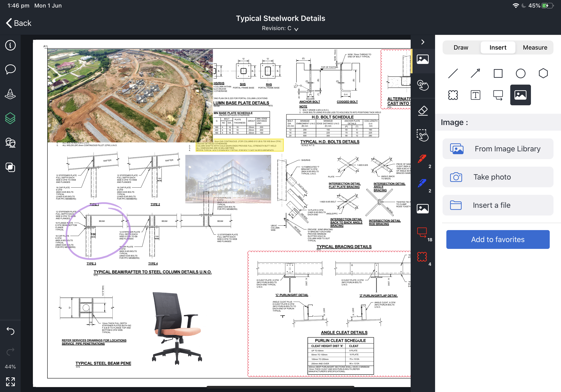Screen dimensions: 561x392
Task: Collapse the tool panel with the chevron
Action: point(423,42)
